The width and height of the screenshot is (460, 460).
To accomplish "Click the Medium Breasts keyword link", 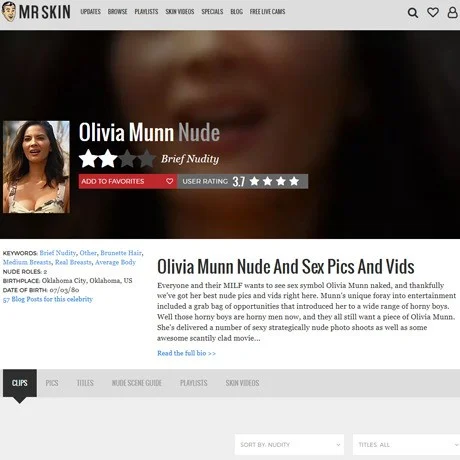I will tap(27, 262).
